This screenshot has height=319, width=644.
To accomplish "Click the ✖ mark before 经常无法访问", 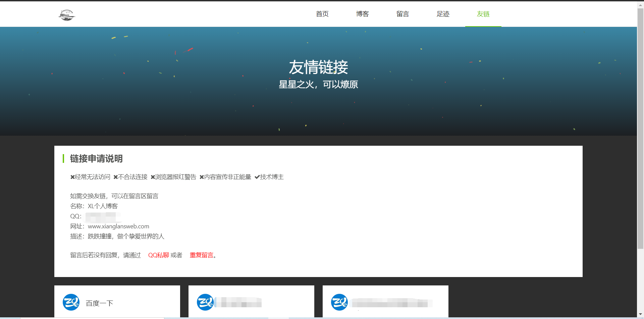I will pos(72,177).
